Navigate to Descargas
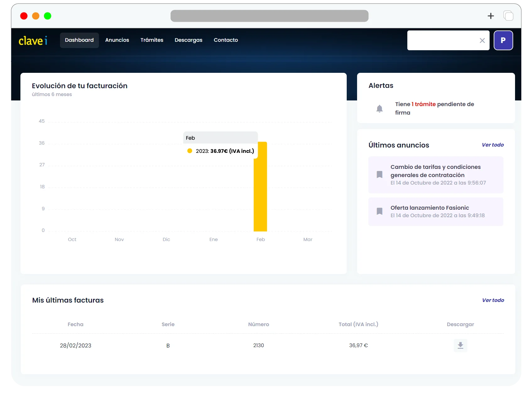 tap(188, 40)
